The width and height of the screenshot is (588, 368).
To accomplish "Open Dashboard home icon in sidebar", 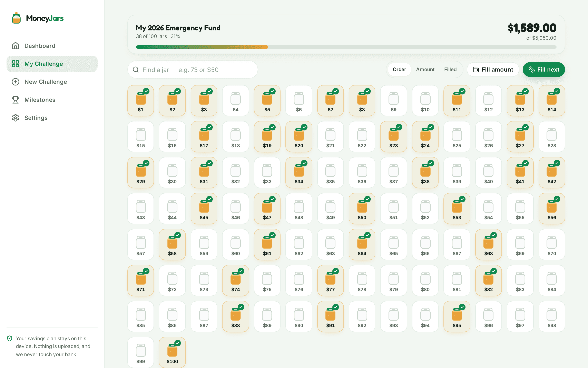I will [x=16, y=46].
